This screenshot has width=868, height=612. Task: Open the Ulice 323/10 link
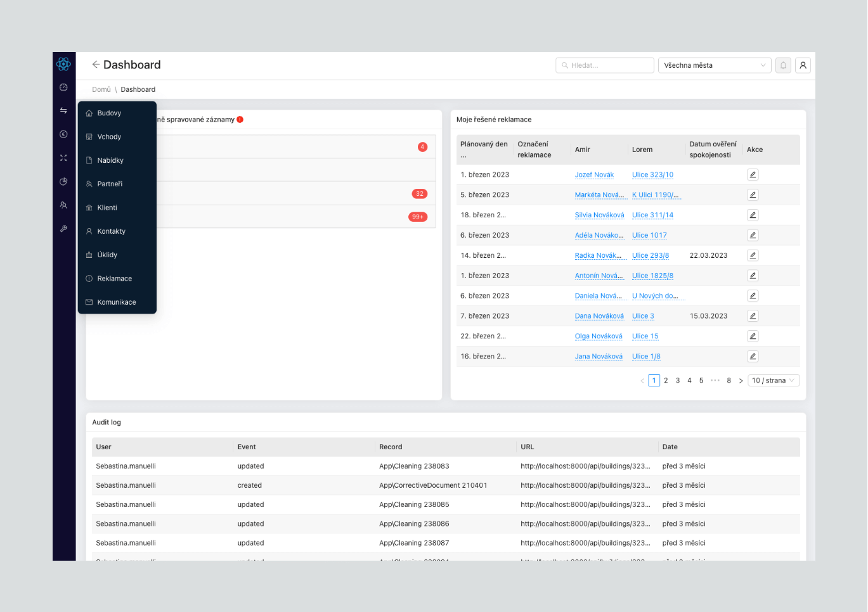tap(652, 175)
